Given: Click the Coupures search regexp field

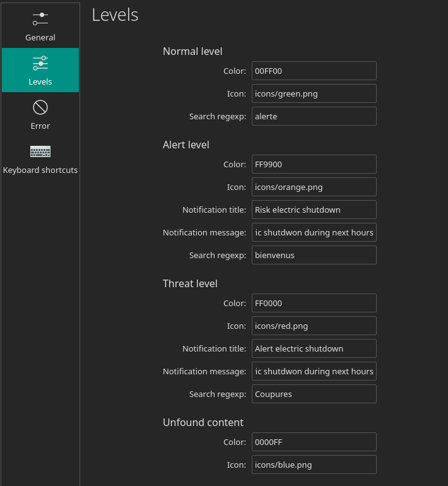Looking at the screenshot, I should tap(314, 394).
